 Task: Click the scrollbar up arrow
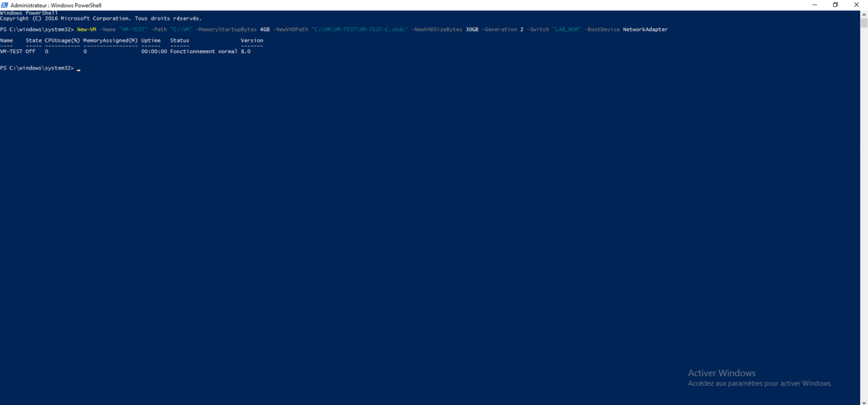864,14
